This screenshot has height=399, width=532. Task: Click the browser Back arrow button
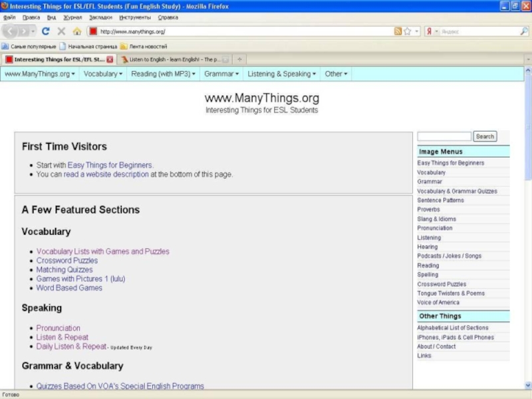(x=10, y=31)
